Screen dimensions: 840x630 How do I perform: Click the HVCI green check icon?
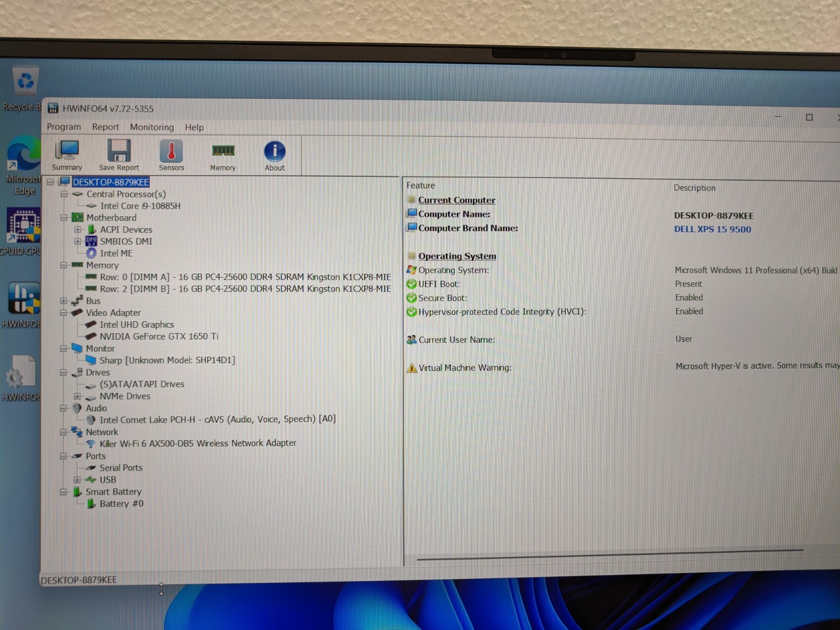412,312
